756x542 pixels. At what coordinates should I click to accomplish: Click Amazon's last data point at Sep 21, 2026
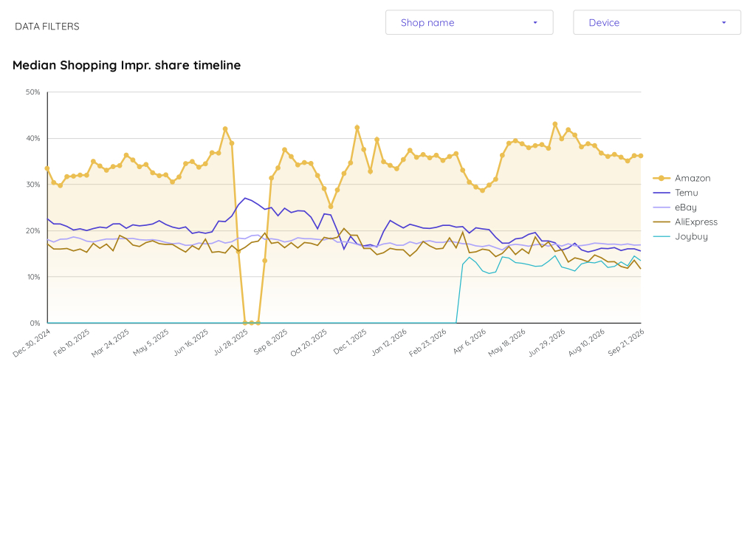[641, 156]
